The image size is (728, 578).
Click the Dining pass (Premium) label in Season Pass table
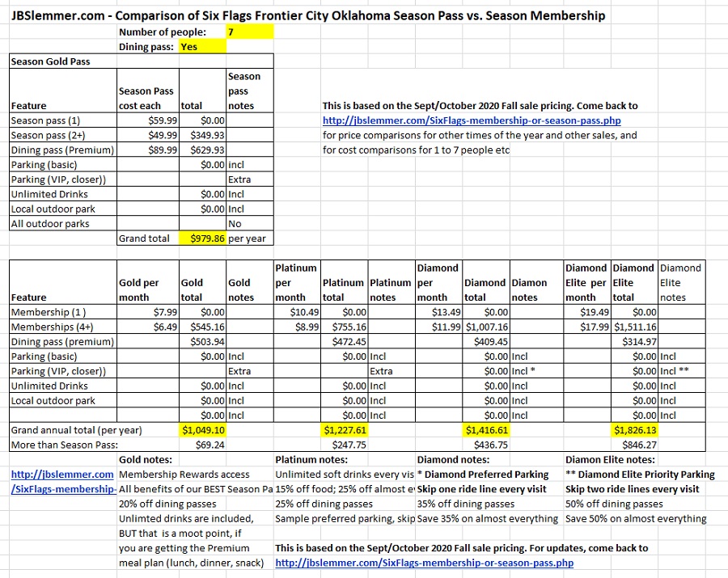pos(62,150)
